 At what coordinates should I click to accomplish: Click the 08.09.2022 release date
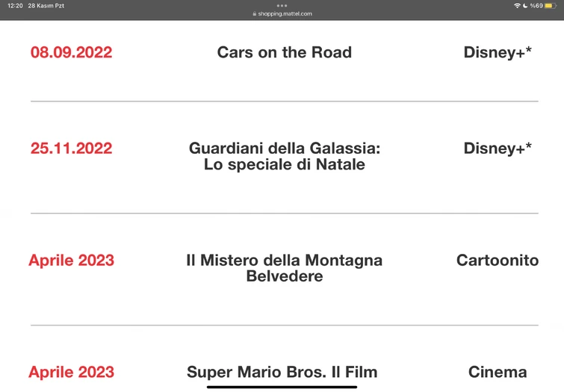(x=71, y=52)
